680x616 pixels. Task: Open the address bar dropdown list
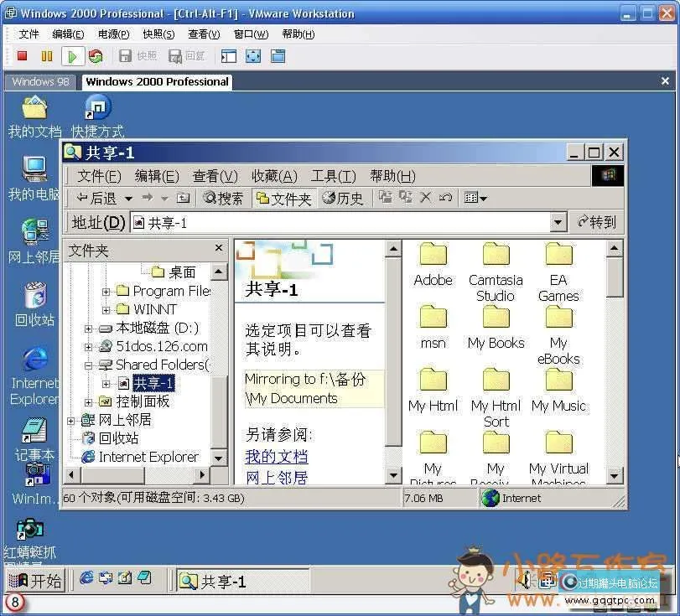[x=557, y=221]
